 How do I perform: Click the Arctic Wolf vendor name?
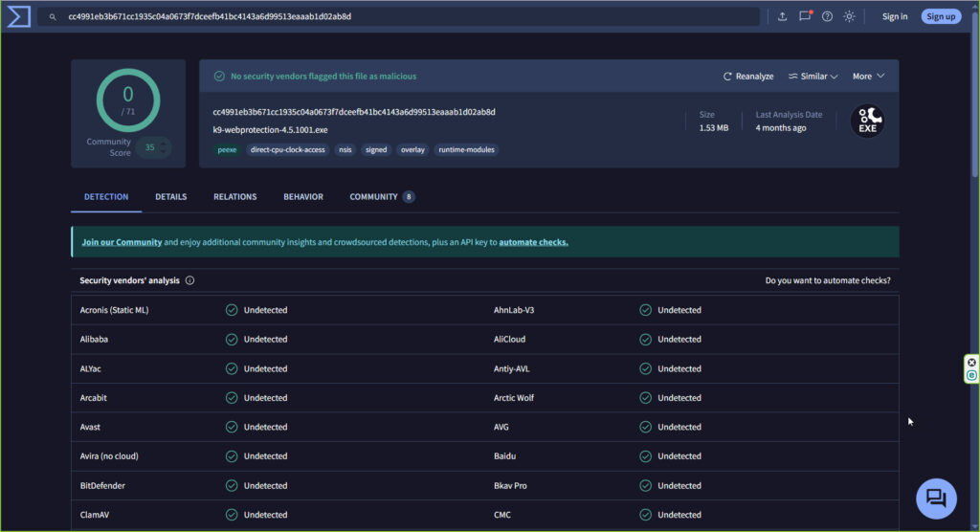click(x=514, y=398)
